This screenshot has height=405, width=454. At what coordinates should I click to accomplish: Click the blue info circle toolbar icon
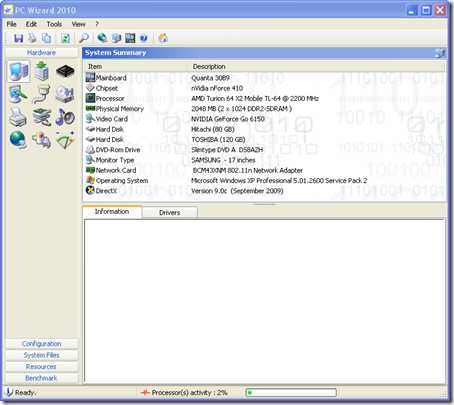click(144, 38)
